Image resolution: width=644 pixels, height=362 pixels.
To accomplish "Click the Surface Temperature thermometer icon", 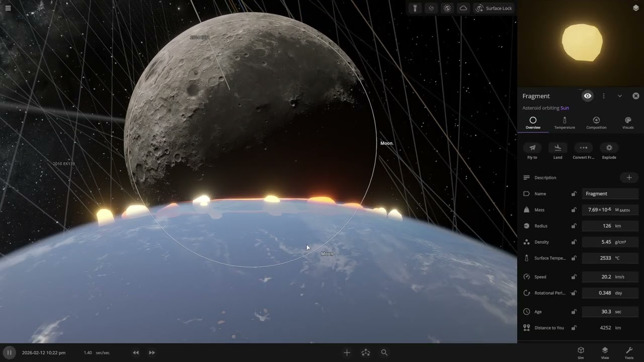I will pyautogui.click(x=527, y=258).
